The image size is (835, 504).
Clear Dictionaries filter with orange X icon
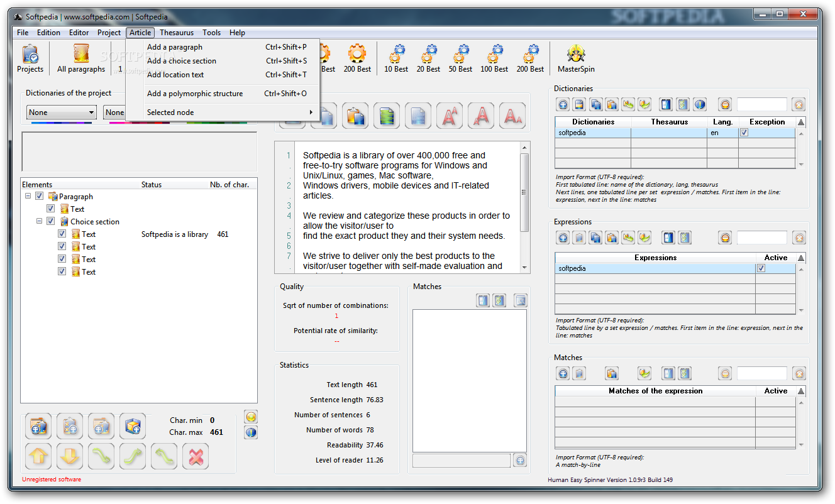799,104
